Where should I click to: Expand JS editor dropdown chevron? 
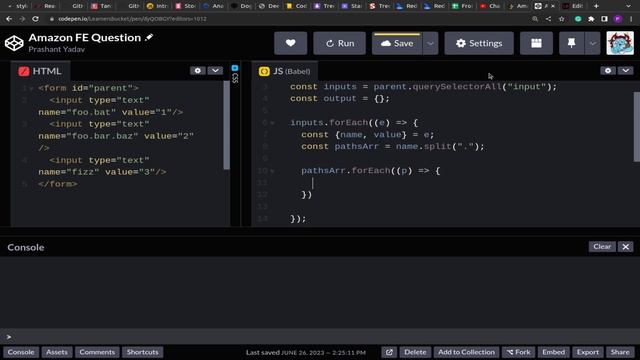pyautogui.click(x=625, y=71)
